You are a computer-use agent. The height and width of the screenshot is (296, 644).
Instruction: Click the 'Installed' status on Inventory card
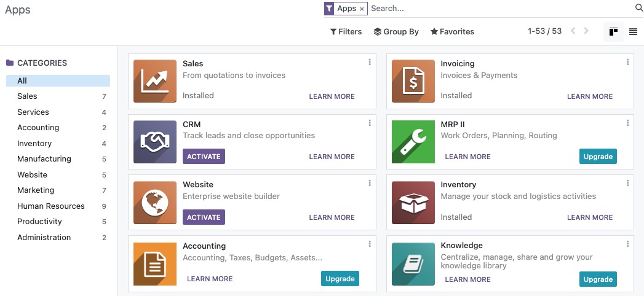pyautogui.click(x=456, y=217)
